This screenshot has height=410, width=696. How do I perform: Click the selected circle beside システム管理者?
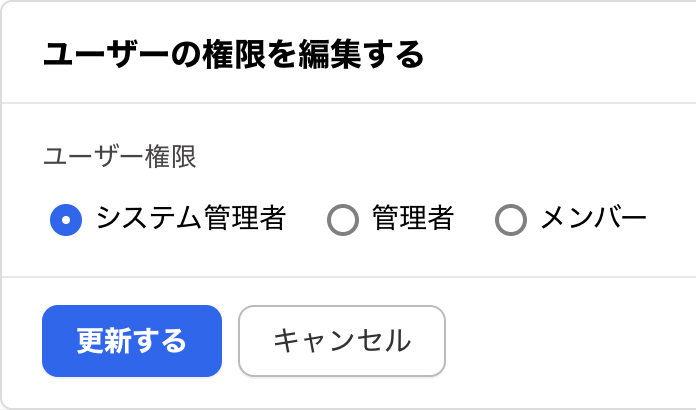pos(66,219)
